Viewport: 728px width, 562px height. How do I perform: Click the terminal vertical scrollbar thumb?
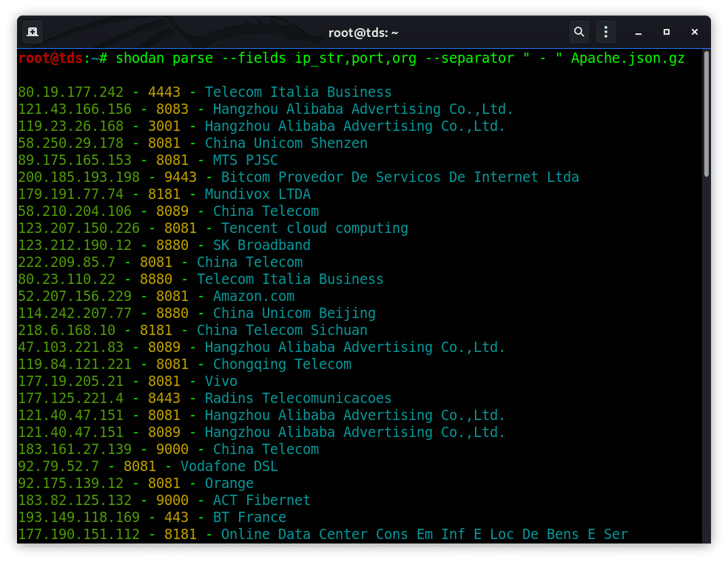(x=707, y=114)
